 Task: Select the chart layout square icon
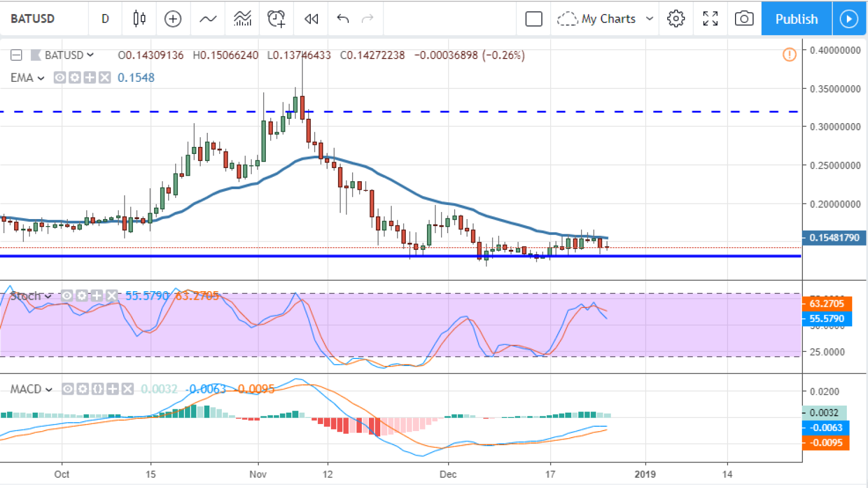[534, 19]
